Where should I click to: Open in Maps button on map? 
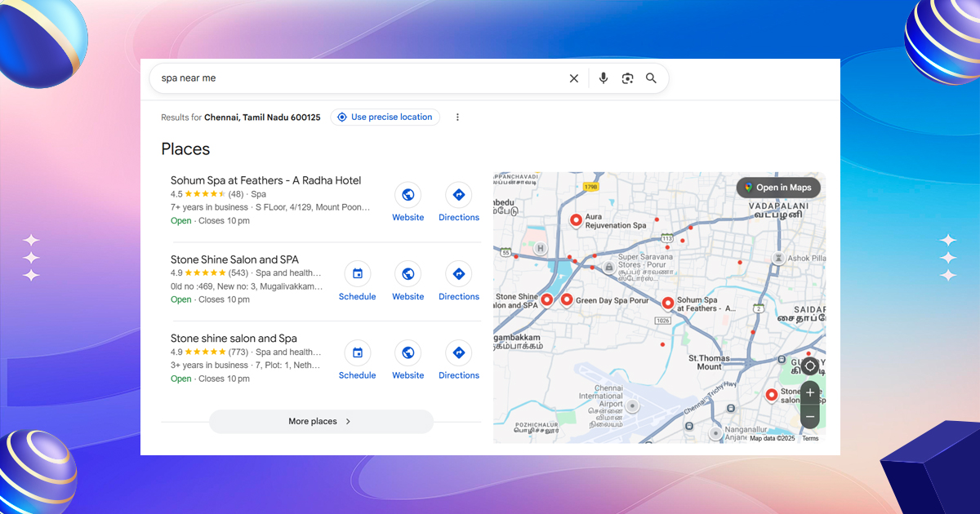pos(777,188)
